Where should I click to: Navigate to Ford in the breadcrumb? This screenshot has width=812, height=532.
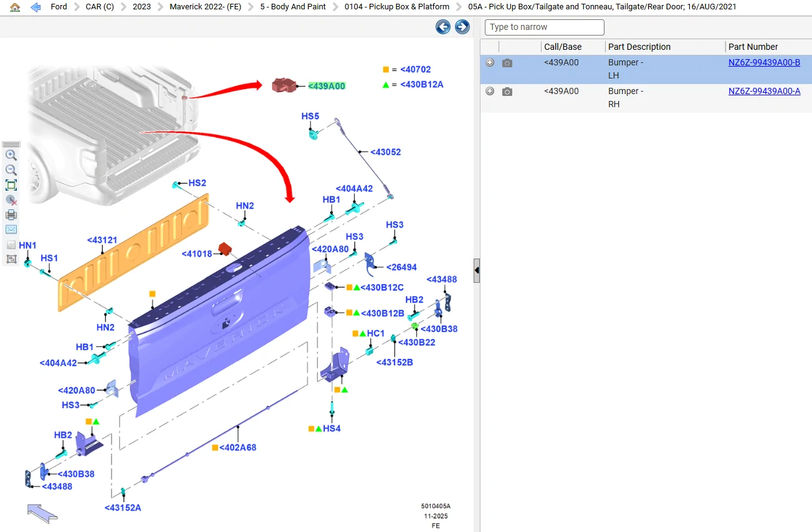(59, 7)
